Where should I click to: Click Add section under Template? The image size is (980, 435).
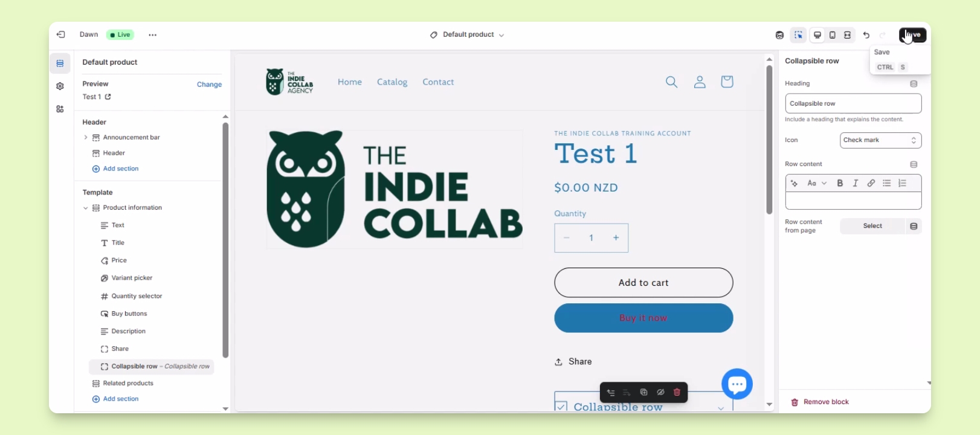click(115, 399)
